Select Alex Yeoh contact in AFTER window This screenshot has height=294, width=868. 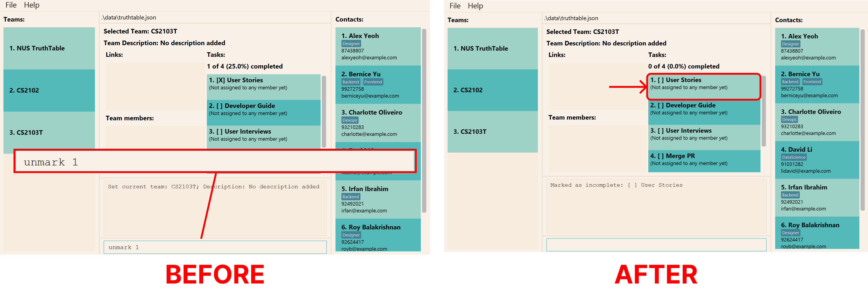click(x=817, y=47)
